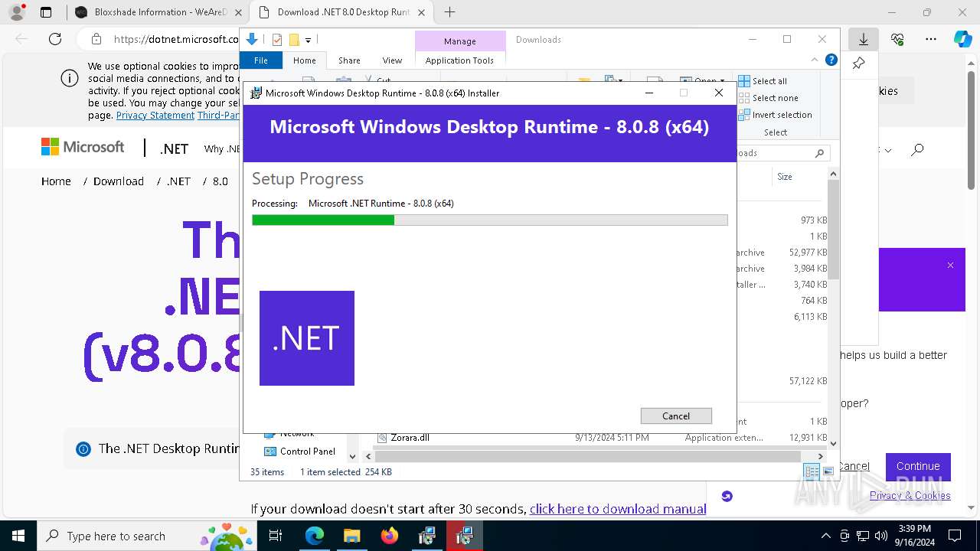Screen dimensions: 980x551
Task: Select Share ribbon tab in Explorer
Action: [x=349, y=60]
